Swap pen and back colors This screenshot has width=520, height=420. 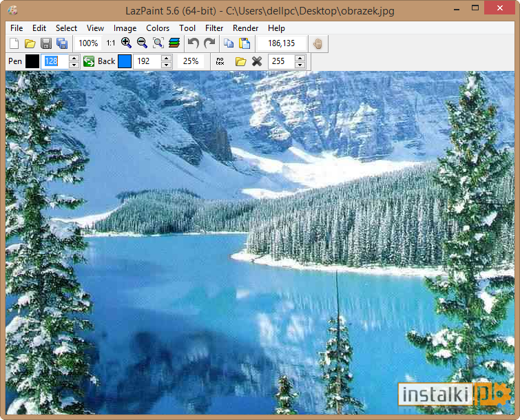[89, 61]
